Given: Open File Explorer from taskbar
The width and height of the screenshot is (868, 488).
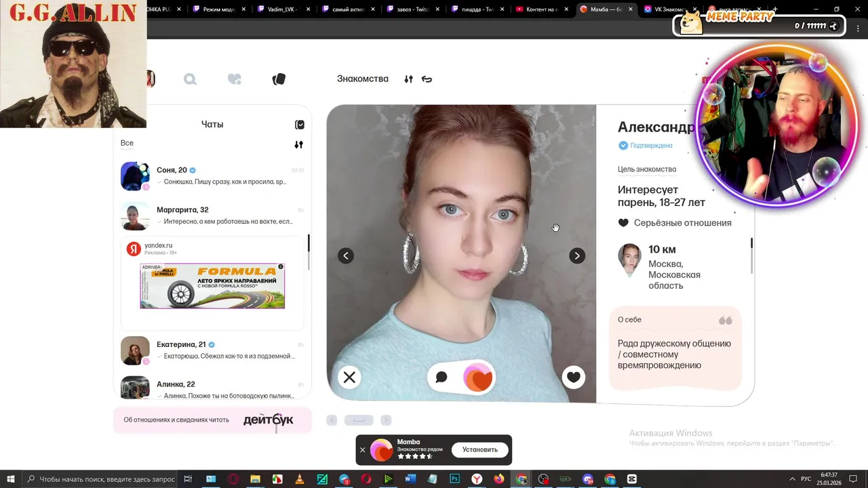Looking at the screenshot, I should tap(255, 479).
